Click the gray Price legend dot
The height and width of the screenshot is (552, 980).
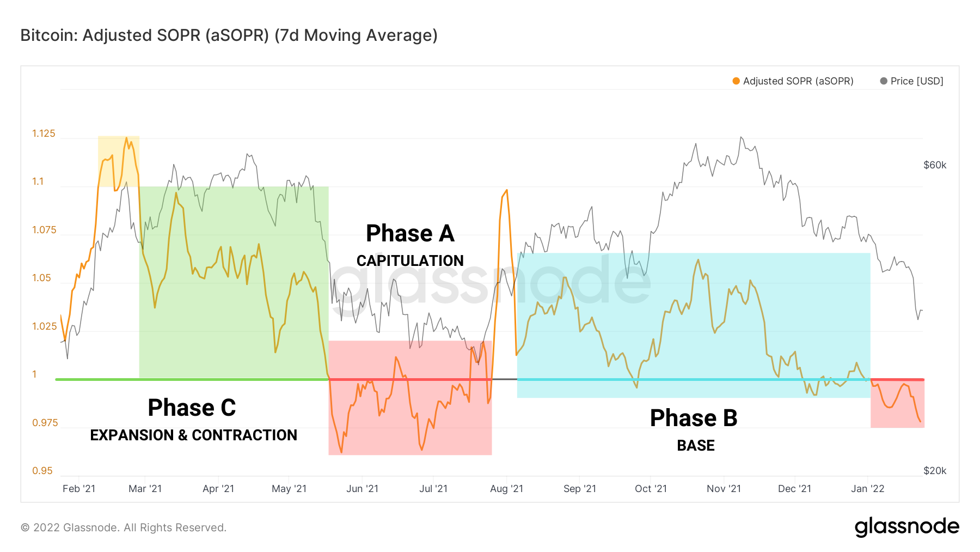(x=884, y=81)
